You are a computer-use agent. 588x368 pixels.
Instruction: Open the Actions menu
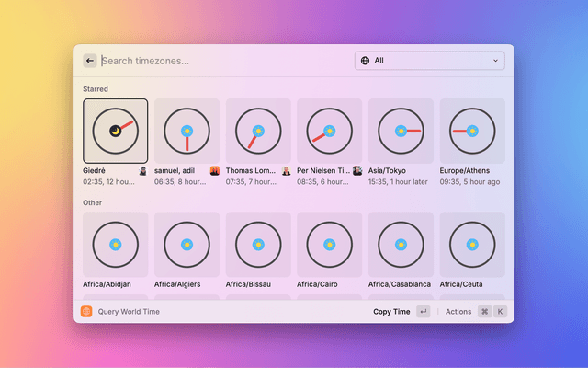pos(458,312)
